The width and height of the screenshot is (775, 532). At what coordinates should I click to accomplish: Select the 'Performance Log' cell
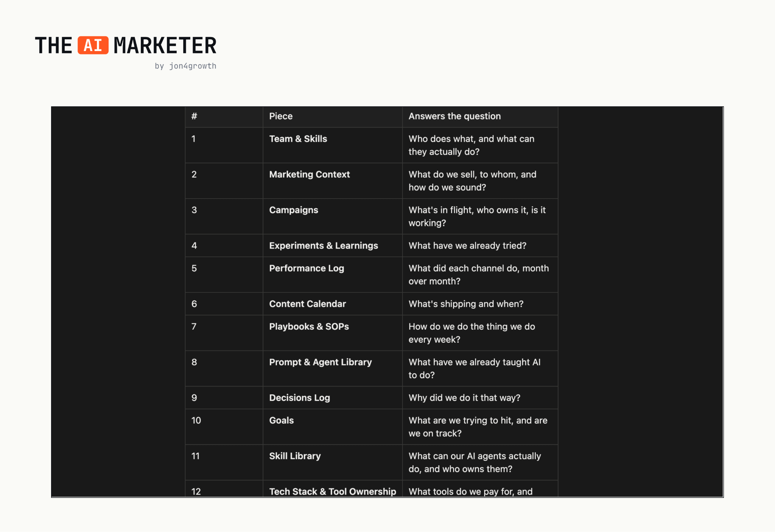tap(307, 268)
